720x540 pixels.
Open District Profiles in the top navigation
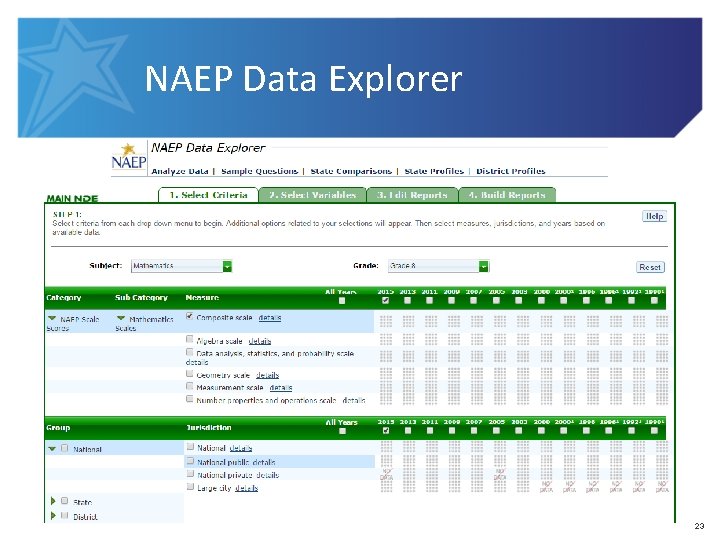pyautogui.click(x=511, y=171)
